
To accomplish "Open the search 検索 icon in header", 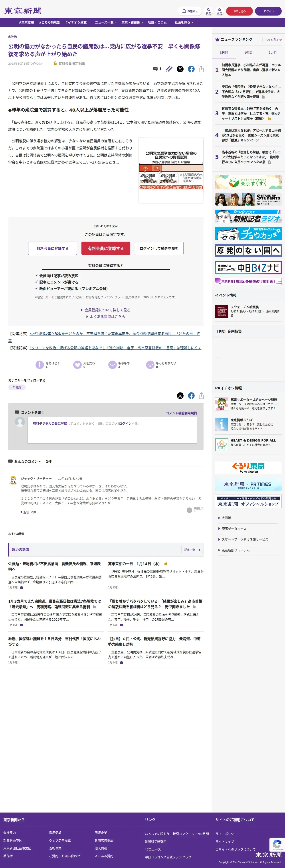I will click(208, 11).
